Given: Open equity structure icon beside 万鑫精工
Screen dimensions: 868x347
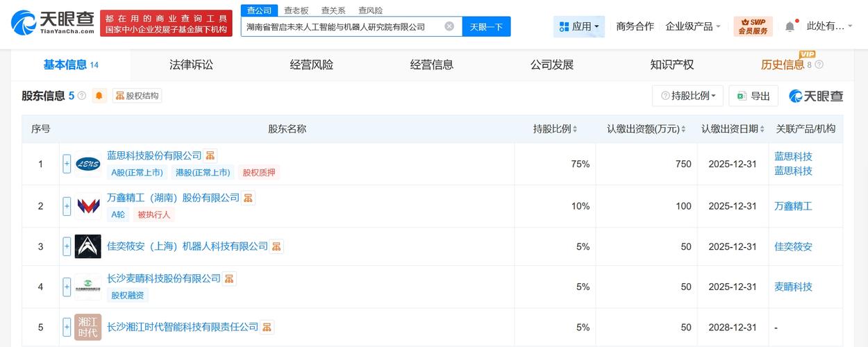Looking at the screenshot, I should 249,198.
